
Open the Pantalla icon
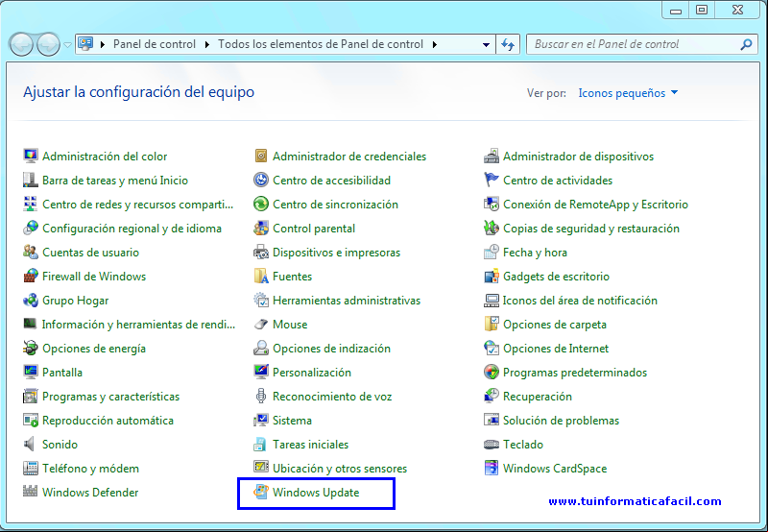tap(31, 372)
